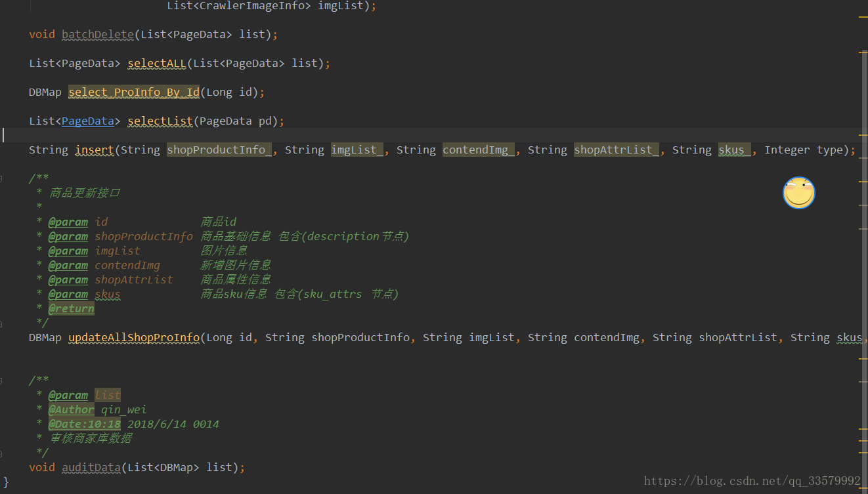Screen dimensions: 868x494
Task: Click the yellow smiley face emoji icon
Action: 798,193
